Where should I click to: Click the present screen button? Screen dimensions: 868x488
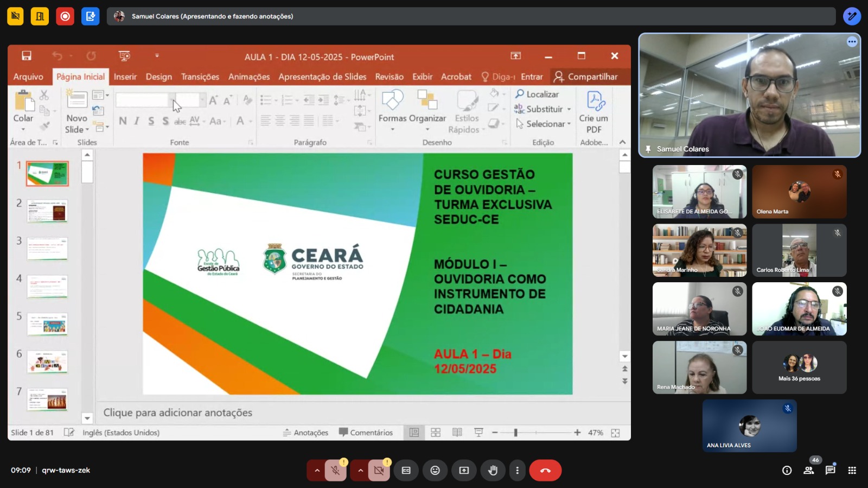(464, 471)
